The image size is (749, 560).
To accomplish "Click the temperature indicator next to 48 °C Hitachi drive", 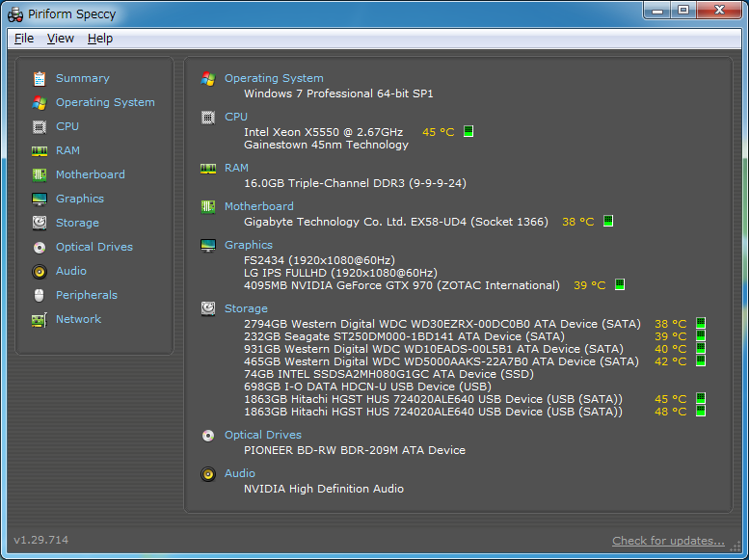I will [701, 411].
